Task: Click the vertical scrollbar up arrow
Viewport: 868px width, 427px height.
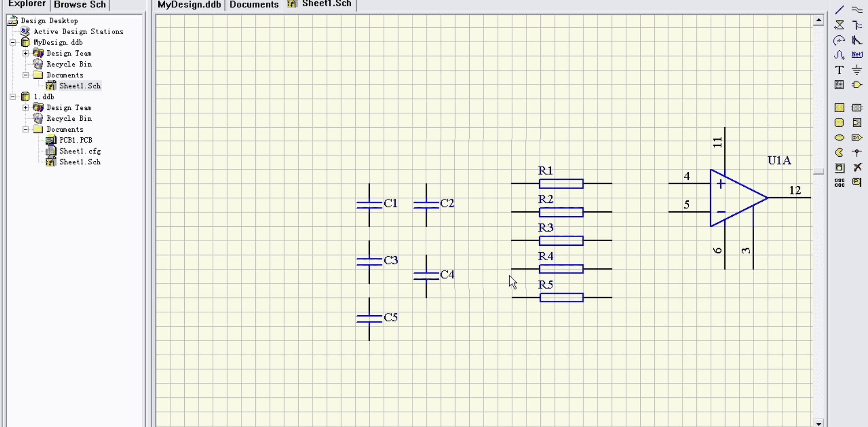Action: [819, 20]
